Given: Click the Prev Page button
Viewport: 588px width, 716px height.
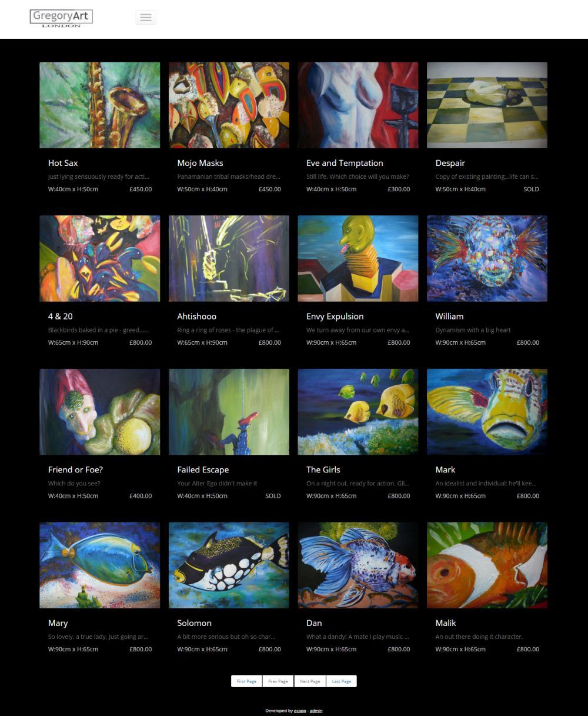Looking at the screenshot, I should click(278, 681).
